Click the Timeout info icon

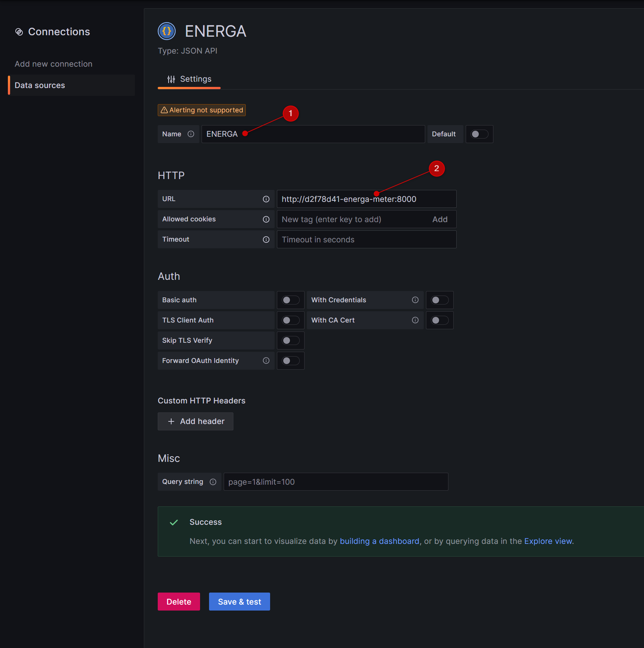(x=266, y=239)
